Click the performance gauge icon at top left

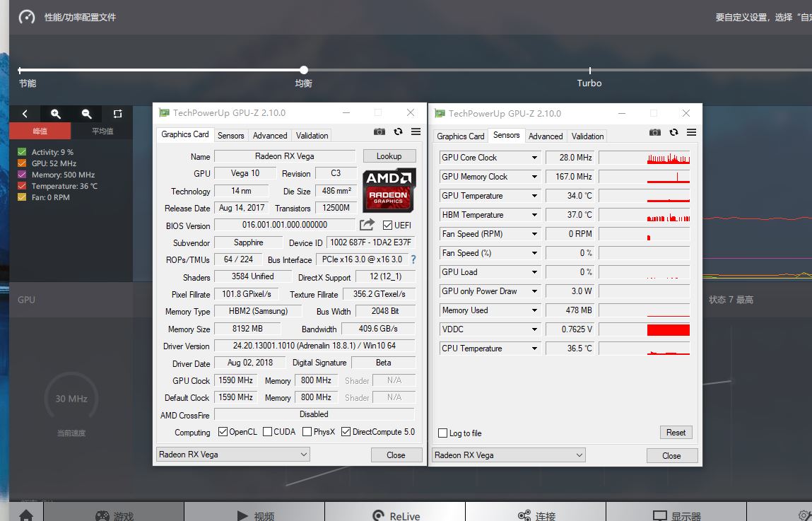point(26,17)
